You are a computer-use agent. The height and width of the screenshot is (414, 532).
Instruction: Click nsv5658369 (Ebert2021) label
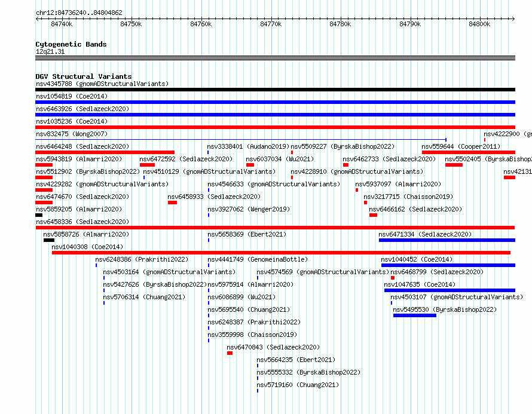(x=247, y=234)
